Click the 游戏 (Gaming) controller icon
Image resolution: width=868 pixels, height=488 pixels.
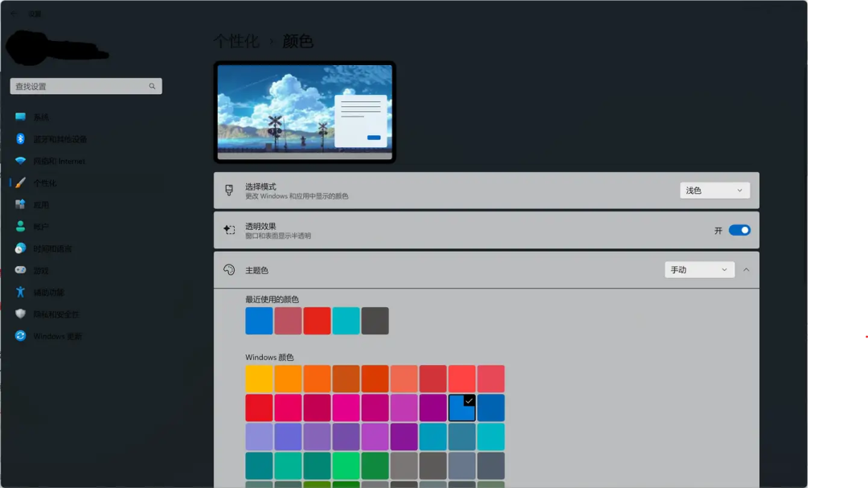[x=20, y=271]
